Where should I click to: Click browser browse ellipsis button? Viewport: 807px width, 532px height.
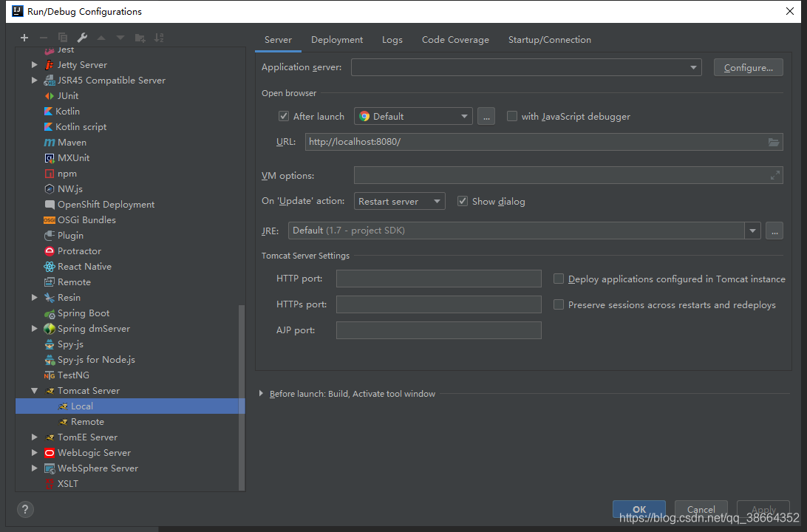tap(486, 116)
